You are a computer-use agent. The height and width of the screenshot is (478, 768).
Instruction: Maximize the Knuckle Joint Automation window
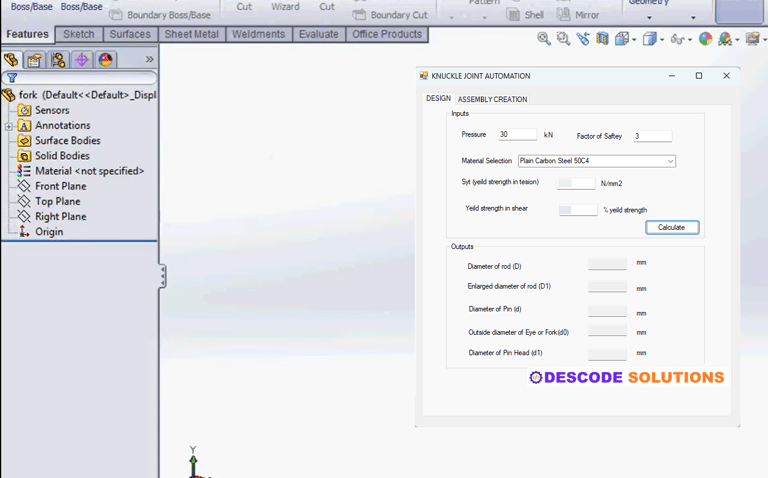[x=699, y=76]
